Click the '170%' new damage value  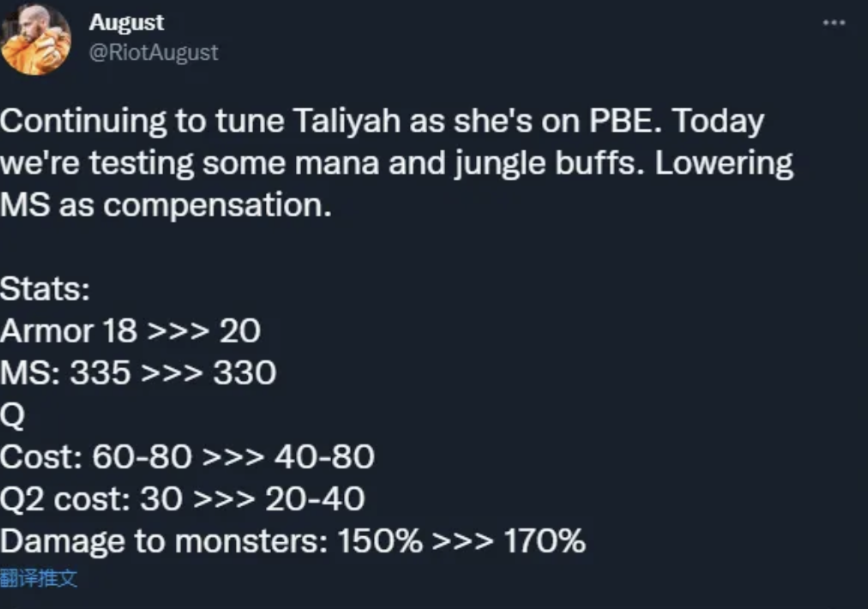[545, 541]
